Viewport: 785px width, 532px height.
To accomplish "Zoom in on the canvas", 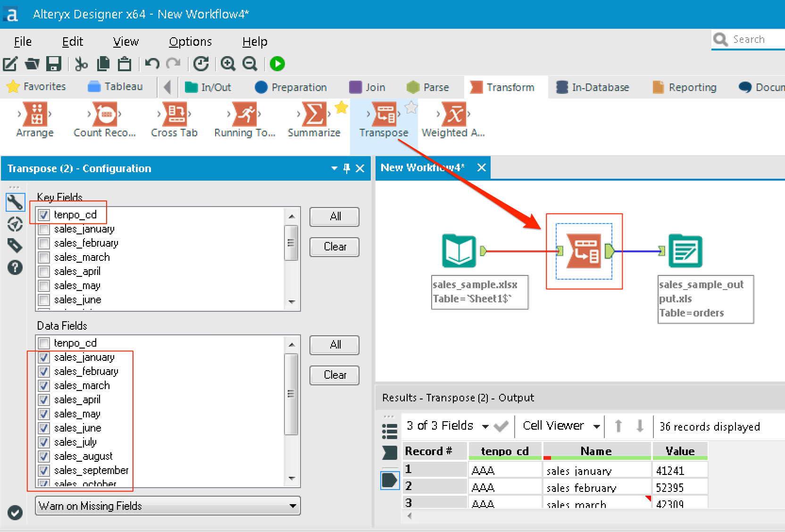I will [x=228, y=64].
